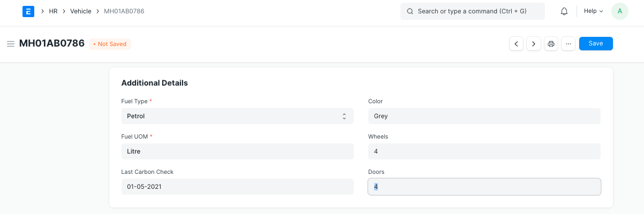Screen dimensions: 644x214
Task: Click the print icon button
Action: coord(551,44)
